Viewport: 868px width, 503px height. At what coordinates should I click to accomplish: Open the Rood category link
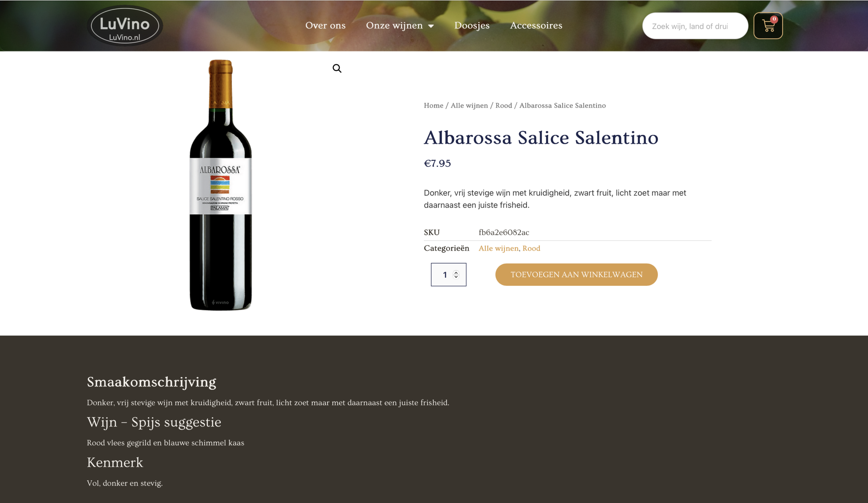point(531,248)
